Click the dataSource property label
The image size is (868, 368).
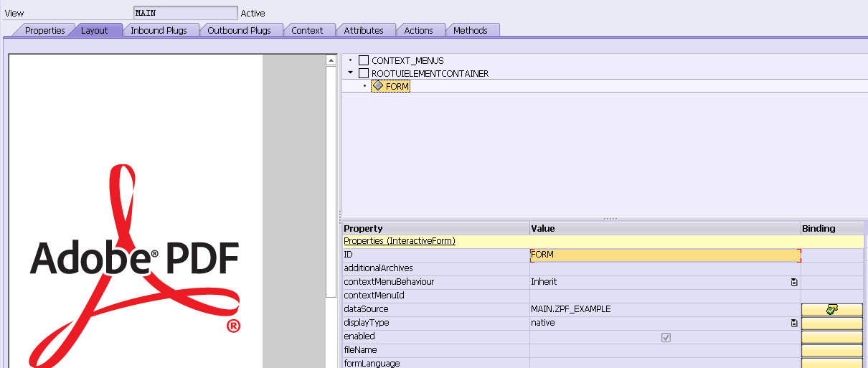point(366,309)
